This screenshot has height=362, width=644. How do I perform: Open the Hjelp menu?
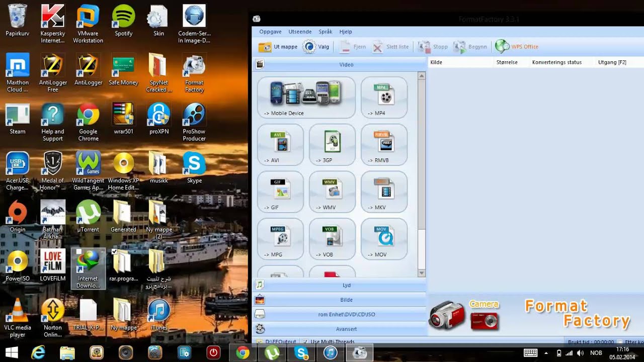(x=346, y=32)
